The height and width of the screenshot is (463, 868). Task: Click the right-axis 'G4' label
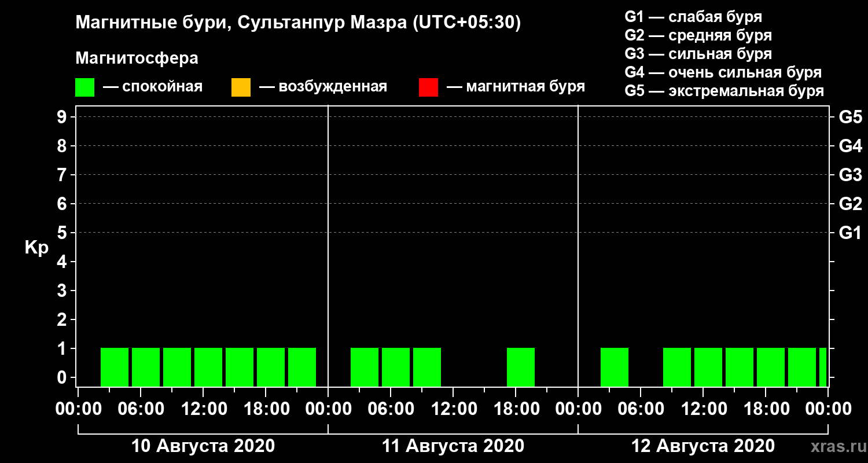click(x=851, y=146)
